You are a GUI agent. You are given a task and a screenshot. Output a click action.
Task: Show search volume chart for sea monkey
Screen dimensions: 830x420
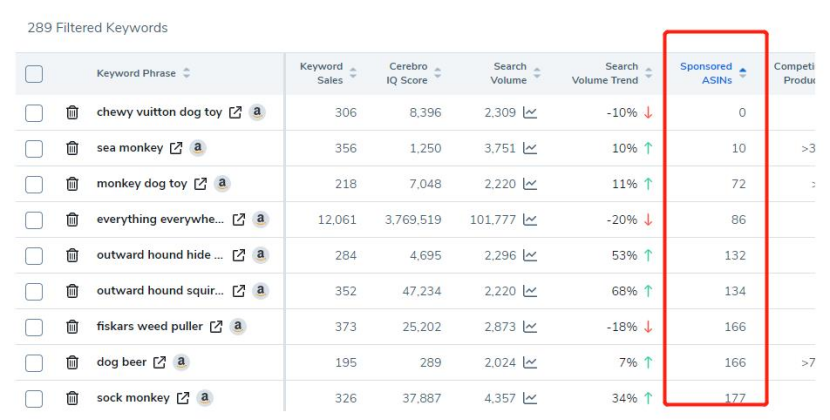coord(530,148)
